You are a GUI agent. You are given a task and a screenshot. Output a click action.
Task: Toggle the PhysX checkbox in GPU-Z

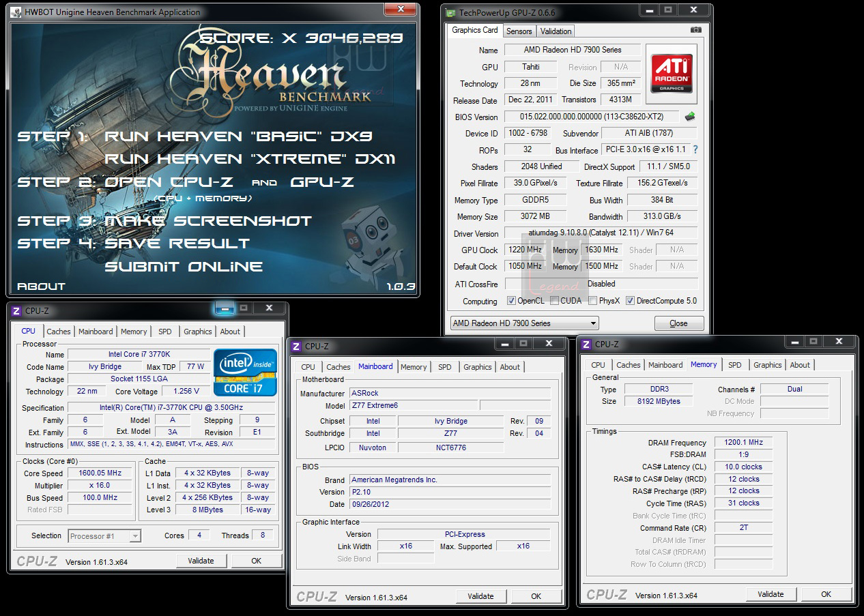pos(593,301)
